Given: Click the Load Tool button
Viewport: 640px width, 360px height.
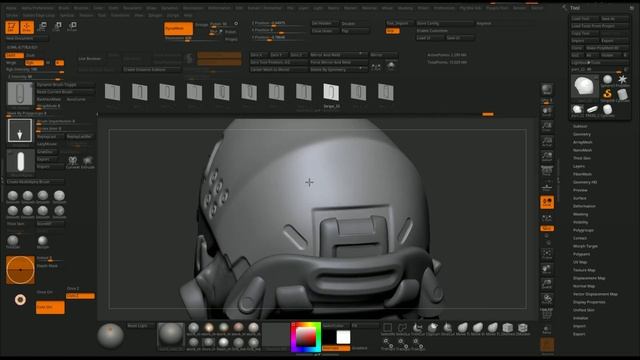Looking at the screenshot, I should point(584,19).
